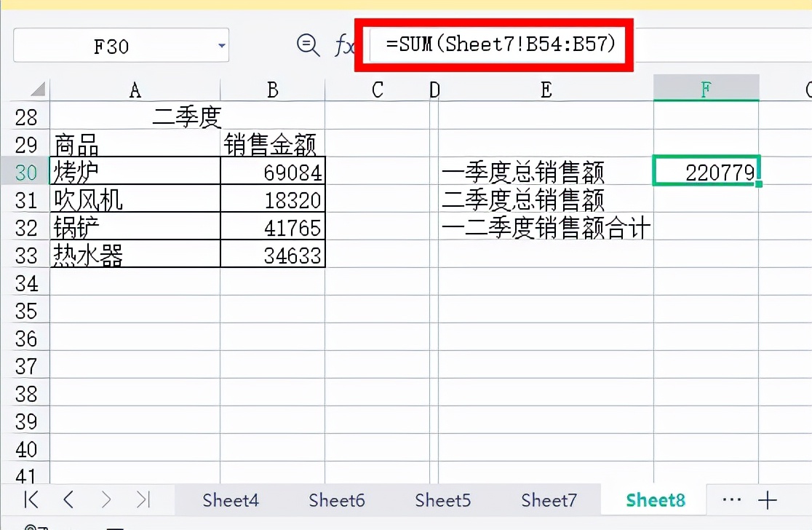The image size is (812, 530).
Task: Add a new worksheet with the plus icon
Action: click(x=768, y=500)
